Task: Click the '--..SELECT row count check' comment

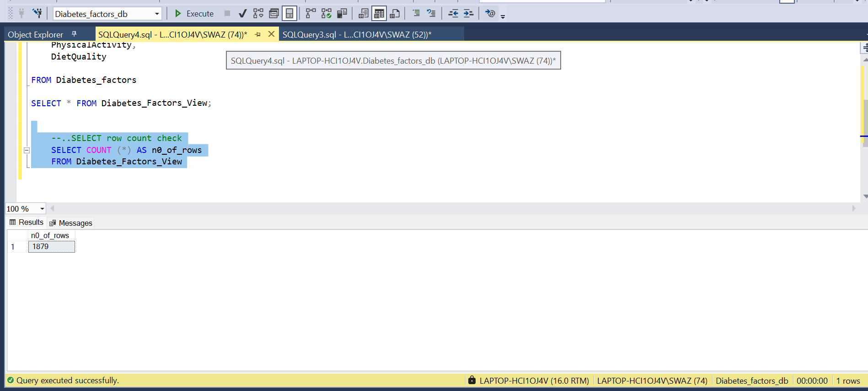Action: coord(117,138)
